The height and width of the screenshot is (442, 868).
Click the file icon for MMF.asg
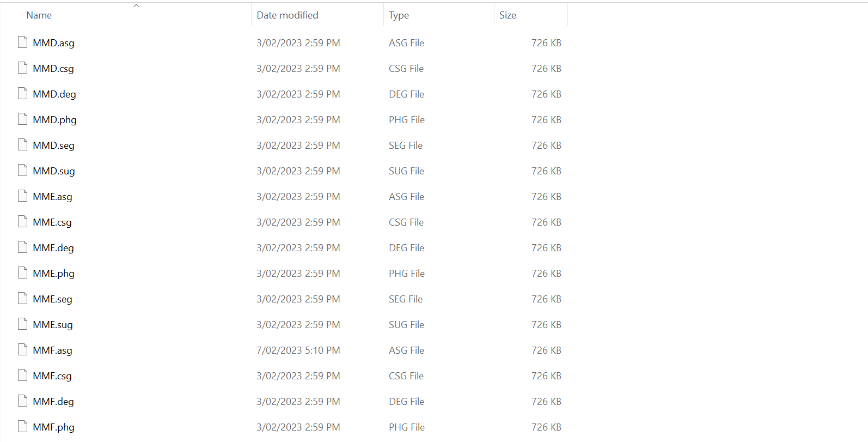tap(22, 350)
